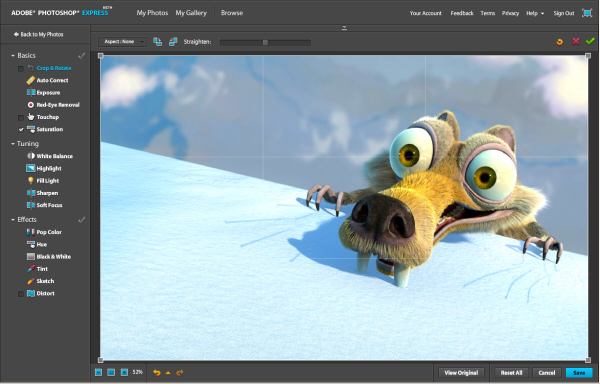Go to My Photos tab
Viewport: 600px width, 384px height.
152,13
